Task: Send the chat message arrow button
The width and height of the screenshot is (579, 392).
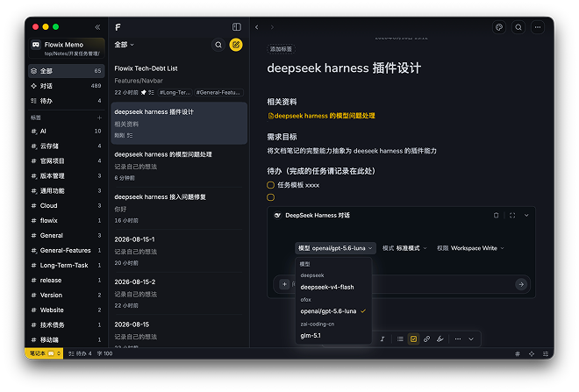Action: [521, 284]
